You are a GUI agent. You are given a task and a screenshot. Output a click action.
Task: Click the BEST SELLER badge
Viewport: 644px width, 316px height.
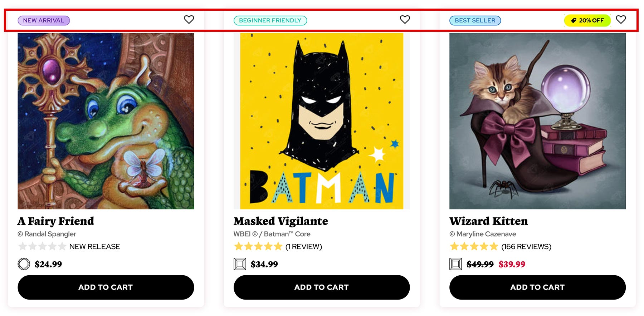click(x=475, y=20)
